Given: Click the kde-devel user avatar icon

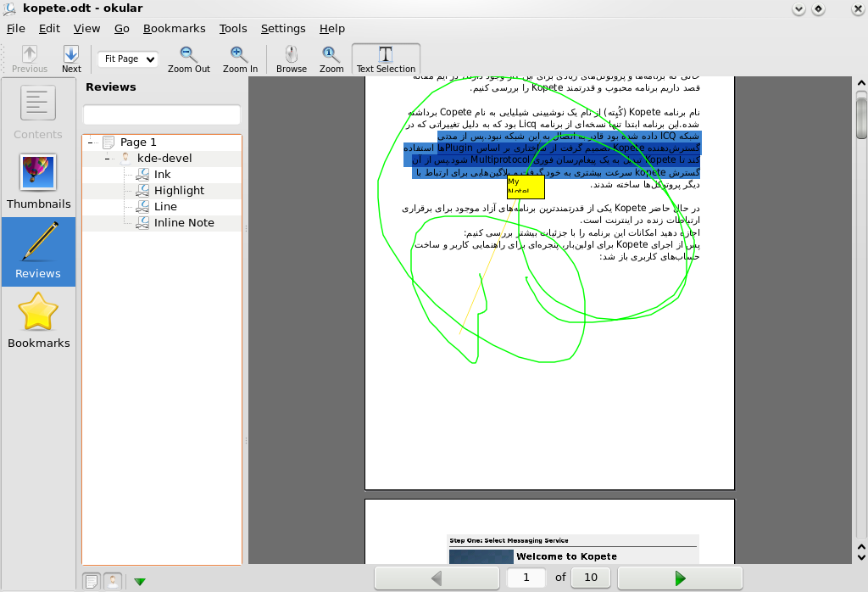Looking at the screenshot, I should click(125, 159).
